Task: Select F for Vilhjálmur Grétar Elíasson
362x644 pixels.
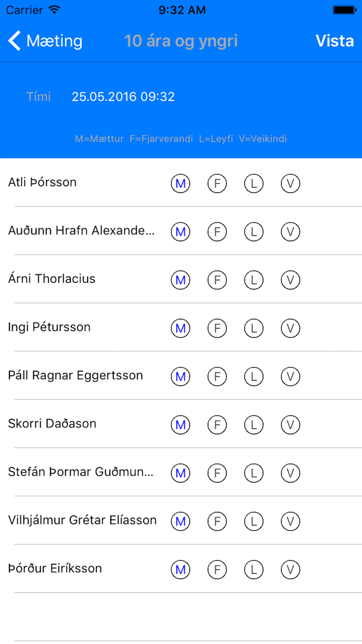Action: [217, 521]
